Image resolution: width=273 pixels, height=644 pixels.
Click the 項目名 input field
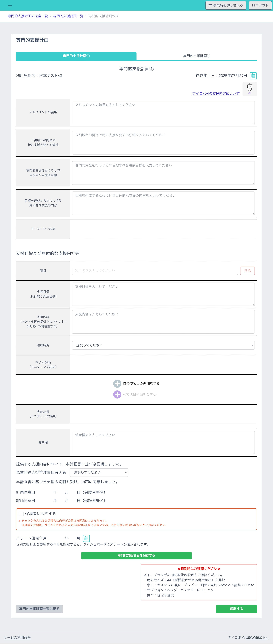click(155, 271)
